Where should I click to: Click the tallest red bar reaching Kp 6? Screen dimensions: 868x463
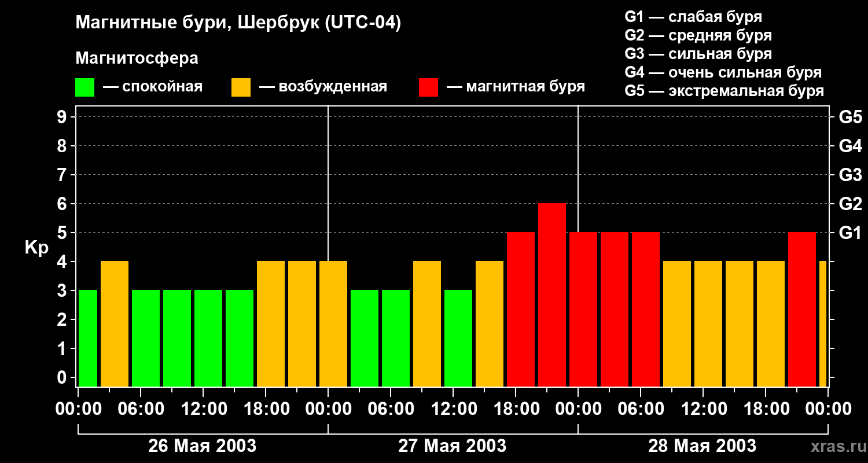pyautogui.click(x=552, y=295)
